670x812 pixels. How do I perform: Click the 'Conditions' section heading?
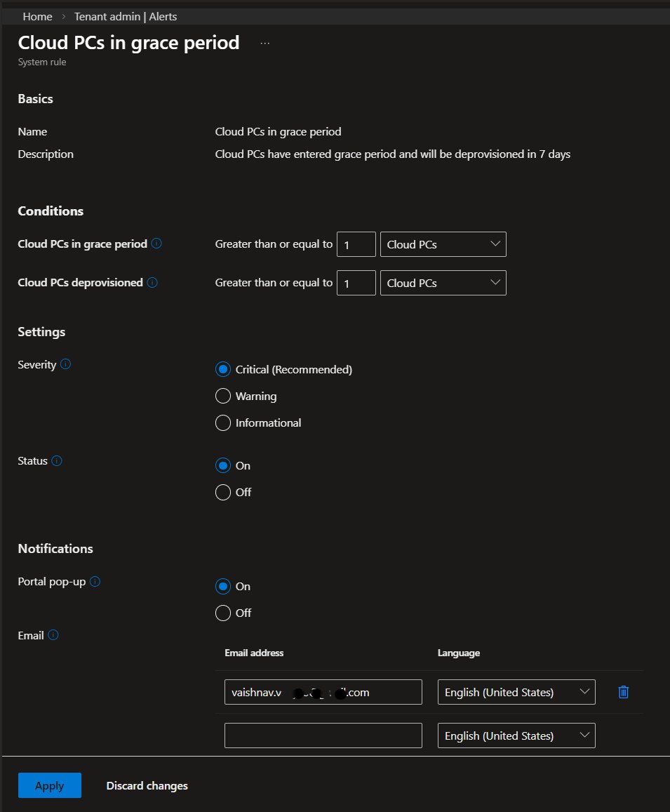point(51,211)
